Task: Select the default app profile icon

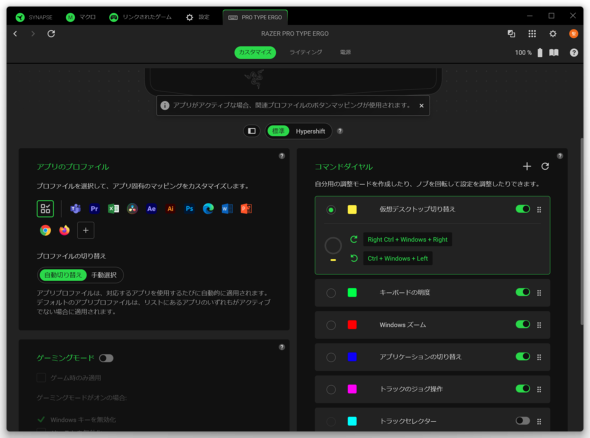Action: (45, 208)
